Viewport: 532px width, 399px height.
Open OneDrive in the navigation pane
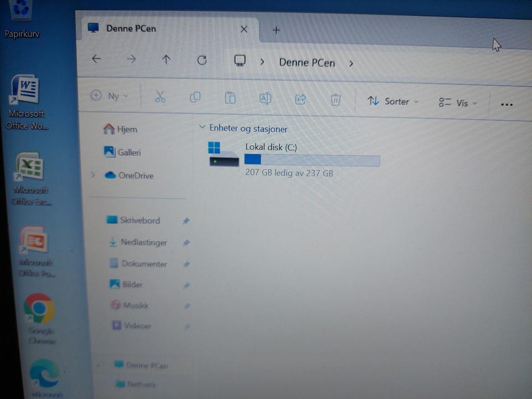(129, 175)
